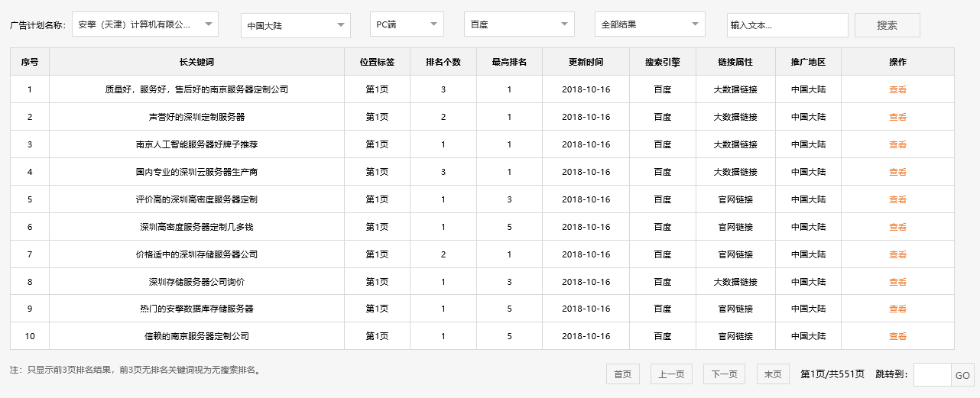The height and width of the screenshot is (398, 980).
Task: Select keyword 信赖的南京服务器定制公司
Action: point(196,336)
